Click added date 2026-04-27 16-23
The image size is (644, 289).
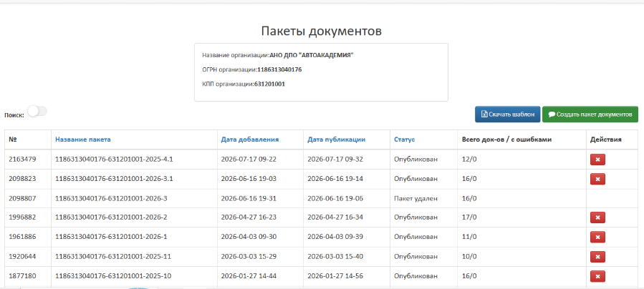(x=249, y=217)
